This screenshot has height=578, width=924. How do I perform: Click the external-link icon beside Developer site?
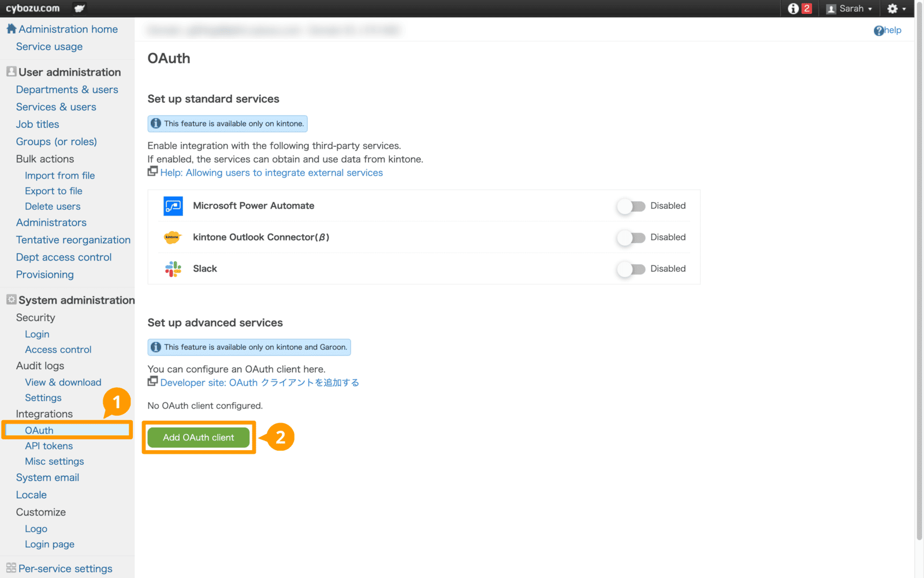pyautogui.click(x=152, y=381)
